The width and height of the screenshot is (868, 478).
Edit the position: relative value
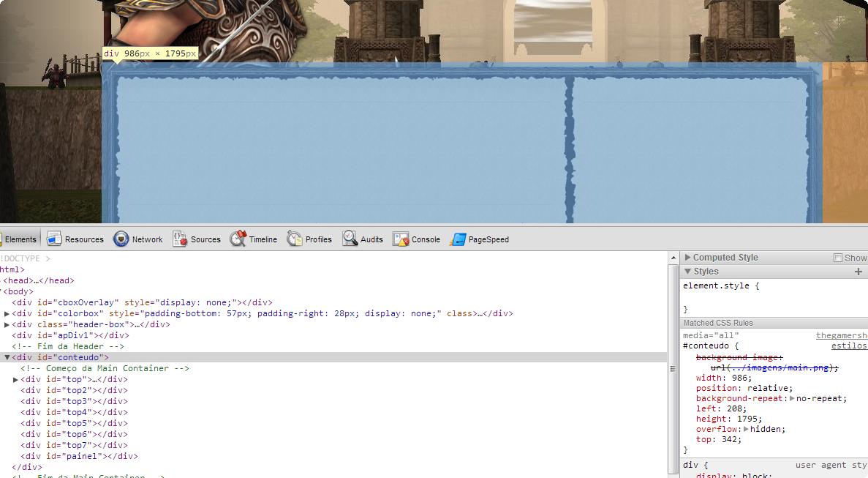(x=767, y=388)
